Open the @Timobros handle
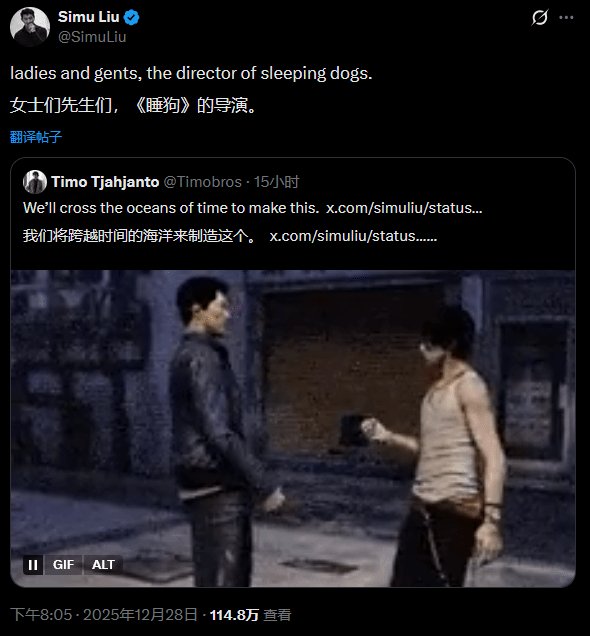Image resolution: width=590 pixels, height=636 pixels. (x=202, y=182)
